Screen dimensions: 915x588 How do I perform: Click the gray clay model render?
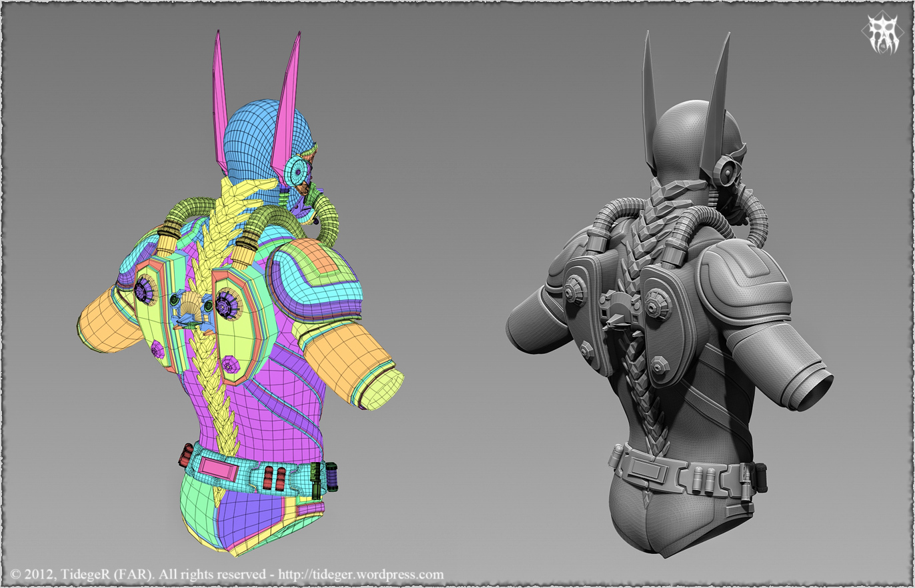pyautogui.click(x=669, y=293)
